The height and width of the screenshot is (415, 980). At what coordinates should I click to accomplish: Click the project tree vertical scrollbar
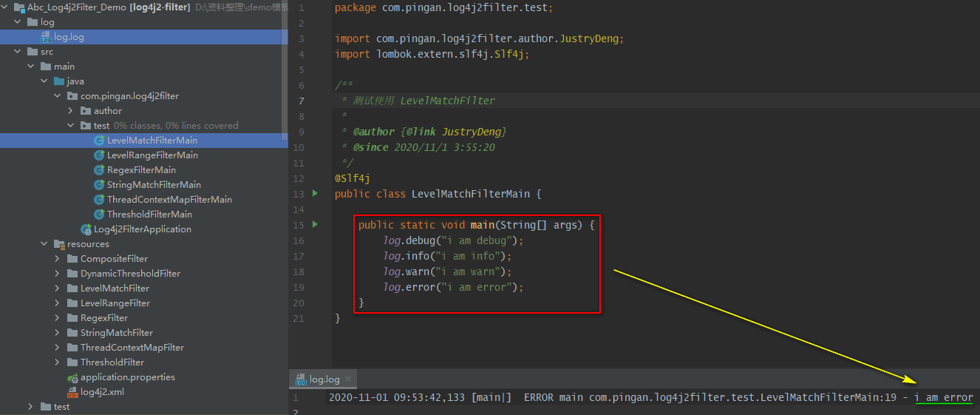[x=285, y=70]
